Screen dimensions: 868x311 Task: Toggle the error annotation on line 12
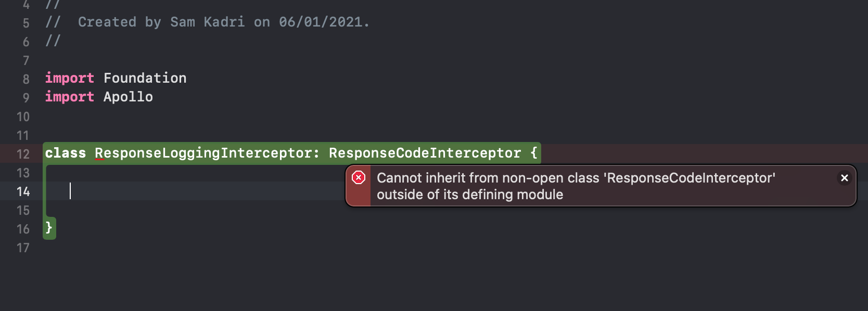(358, 178)
